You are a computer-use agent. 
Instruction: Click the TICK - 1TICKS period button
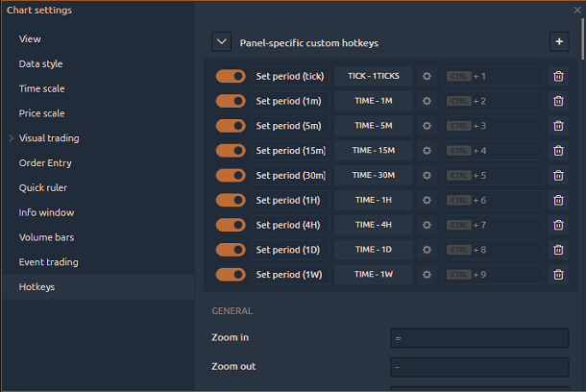tap(373, 76)
